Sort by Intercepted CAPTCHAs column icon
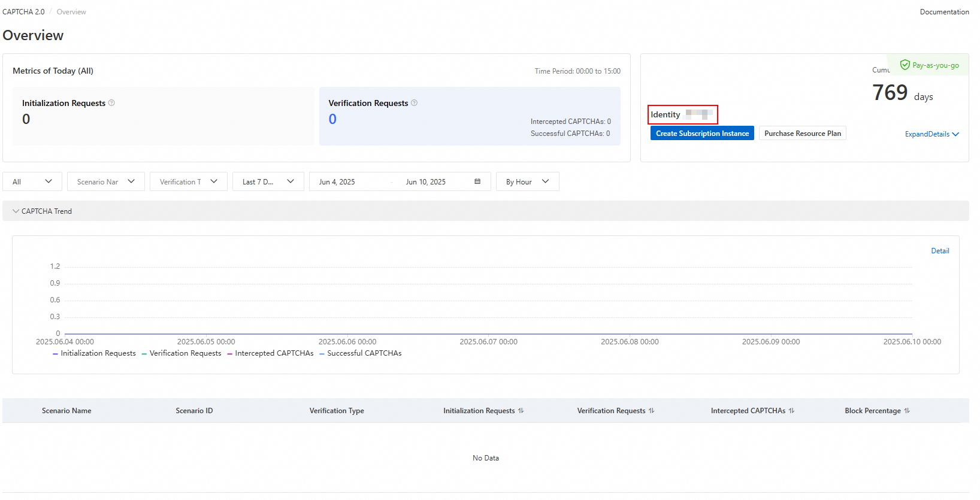 (792, 411)
